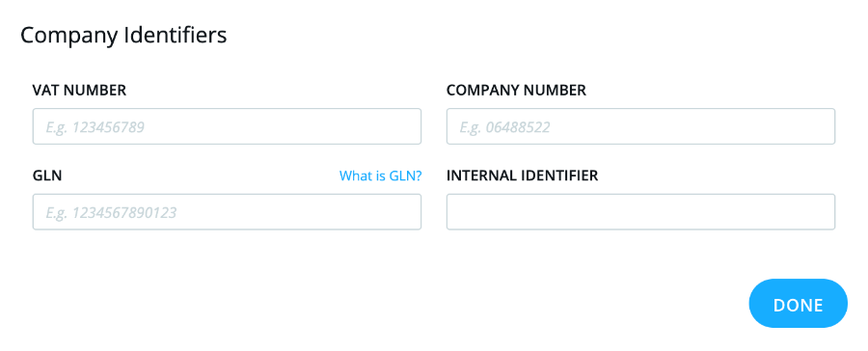The height and width of the screenshot is (351, 868).
Task: Focus the VAT Number input field
Action: pyautogui.click(x=227, y=126)
